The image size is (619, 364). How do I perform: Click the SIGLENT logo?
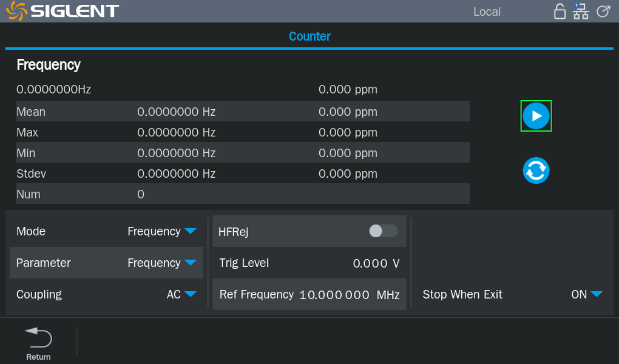pyautogui.click(x=64, y=11)
